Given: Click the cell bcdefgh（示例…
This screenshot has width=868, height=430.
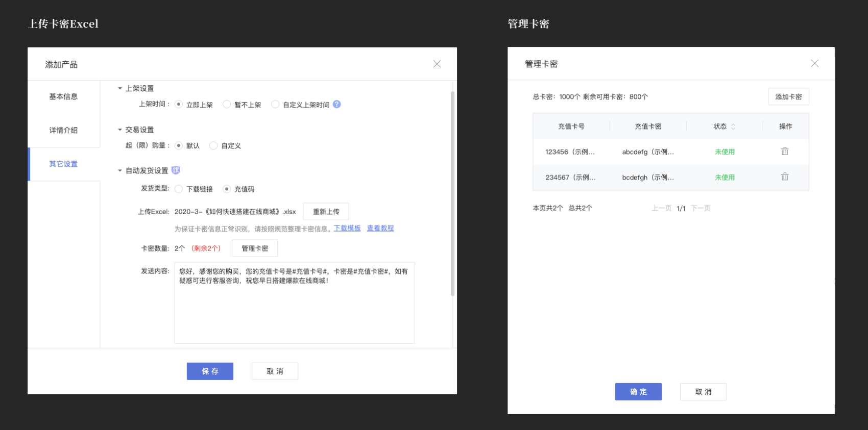Looking at the screenshot, I should click(648, 178).
